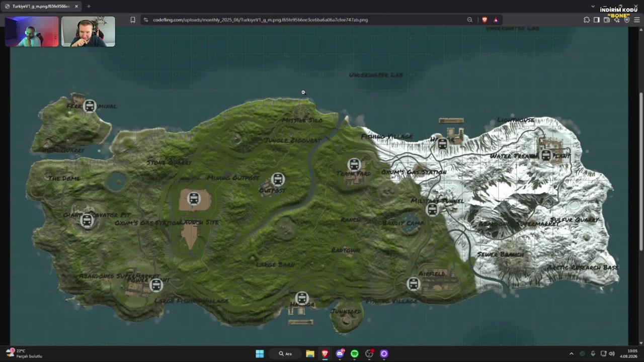Click the Jungle Ziggurat label on map
This screenshot has height=362, width=644.
tap(292, 140)
